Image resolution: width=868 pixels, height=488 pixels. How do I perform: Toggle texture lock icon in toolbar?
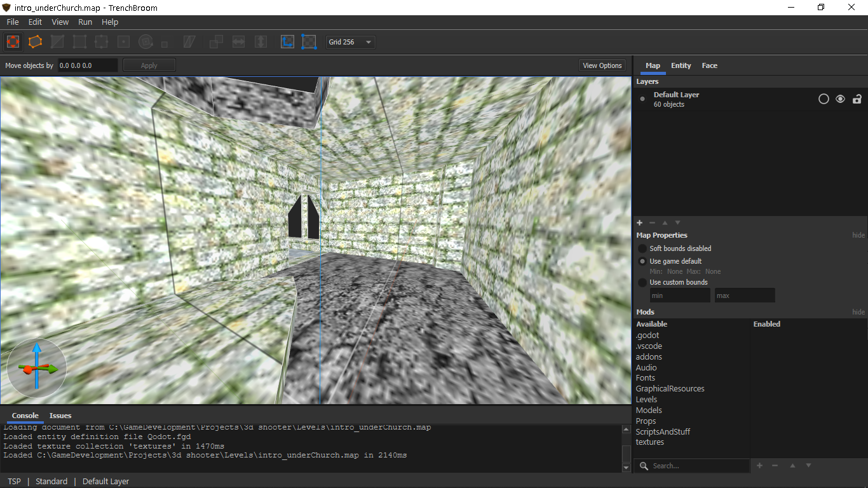287,42
